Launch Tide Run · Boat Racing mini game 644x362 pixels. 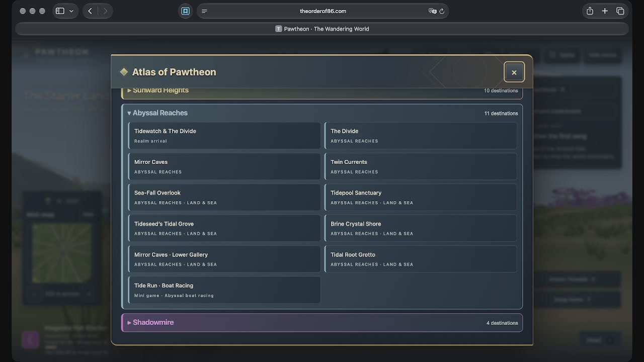click(224, 290)
